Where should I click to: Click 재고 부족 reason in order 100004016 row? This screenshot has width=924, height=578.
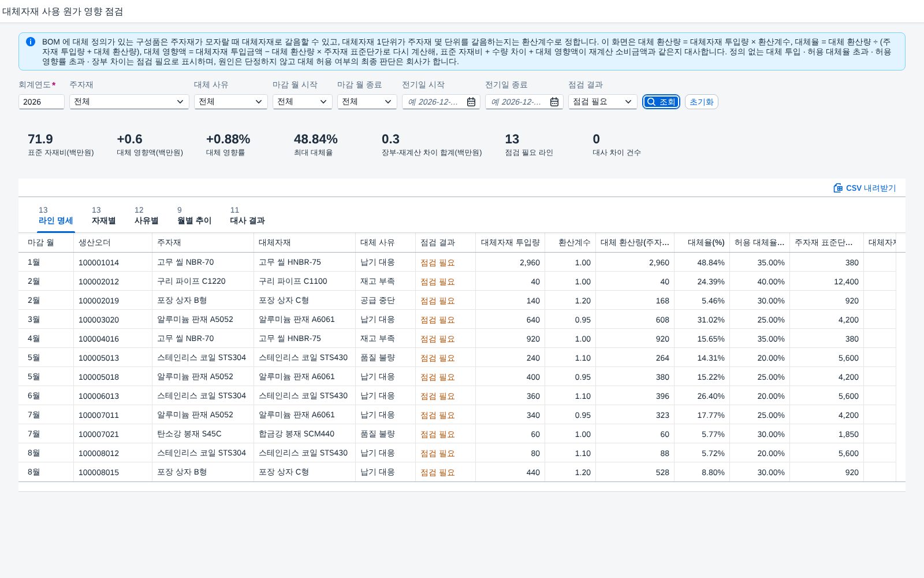(x=386, y=339)
